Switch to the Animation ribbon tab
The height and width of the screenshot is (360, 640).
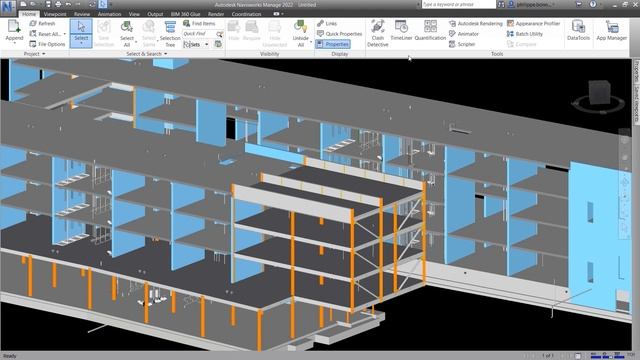point(109,14)
